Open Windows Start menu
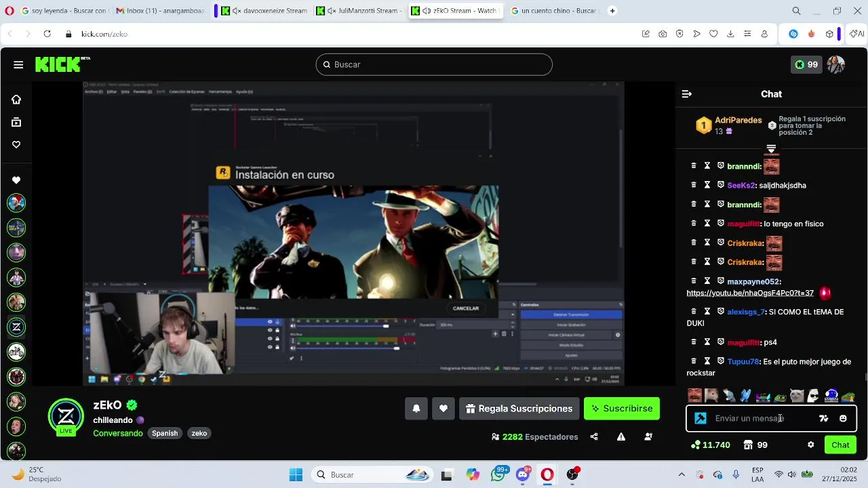The image size is (868, 488). point(296,475)
